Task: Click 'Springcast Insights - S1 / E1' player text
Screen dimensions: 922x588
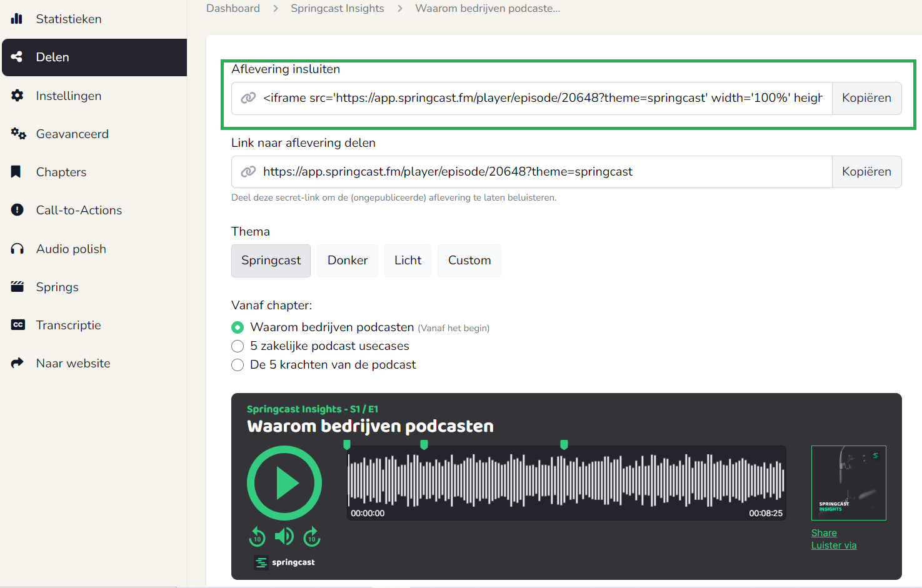Action: point(313,409)
